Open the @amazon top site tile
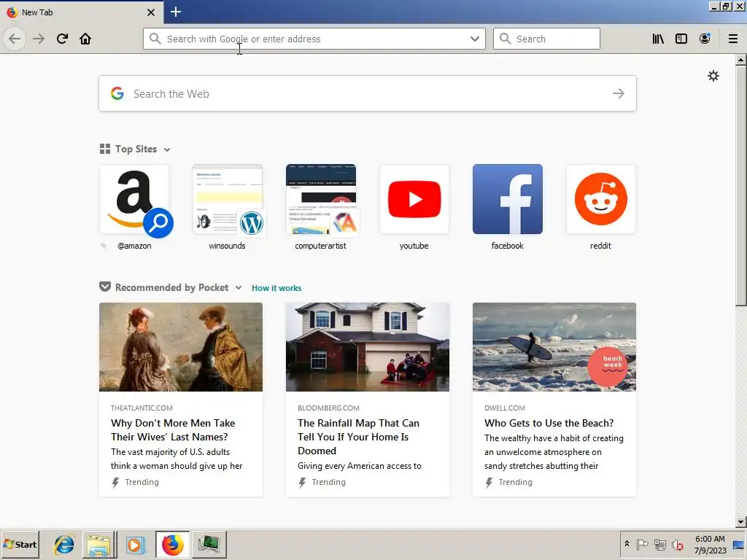 point(134,199)
